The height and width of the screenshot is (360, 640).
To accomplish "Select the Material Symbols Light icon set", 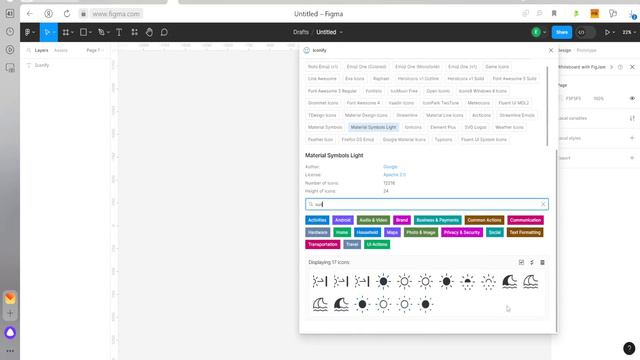I will tap(373, 127).
